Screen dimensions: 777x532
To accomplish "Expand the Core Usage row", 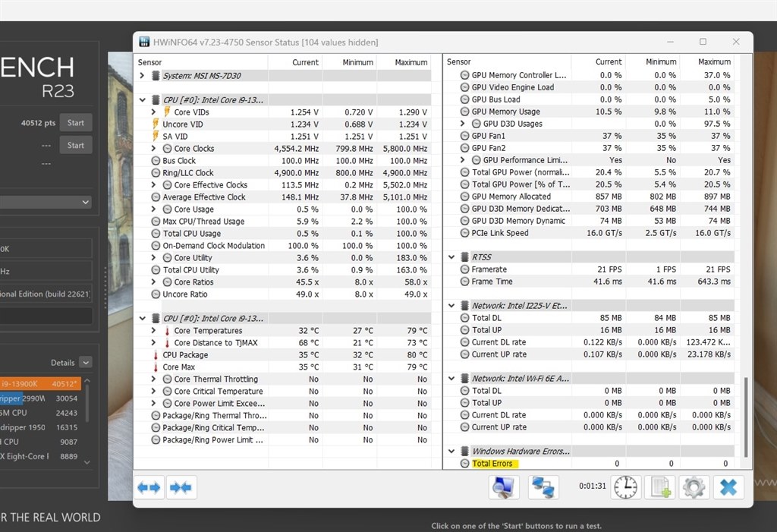I will coord(153,209).
